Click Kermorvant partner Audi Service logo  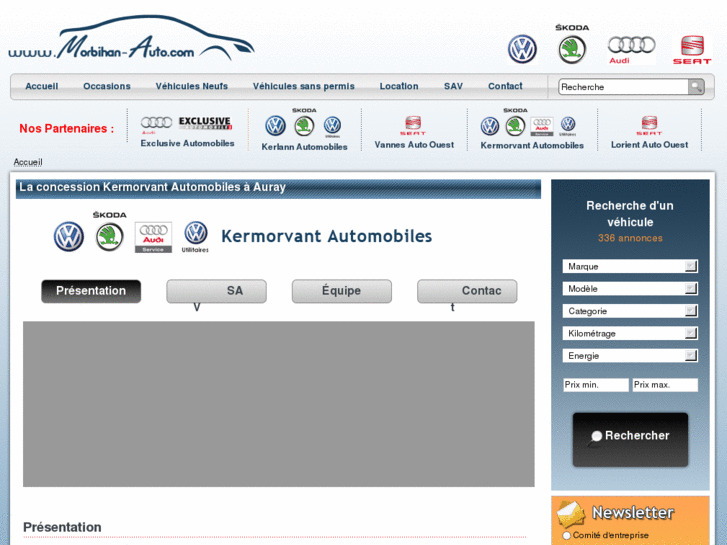click(542, 127)
